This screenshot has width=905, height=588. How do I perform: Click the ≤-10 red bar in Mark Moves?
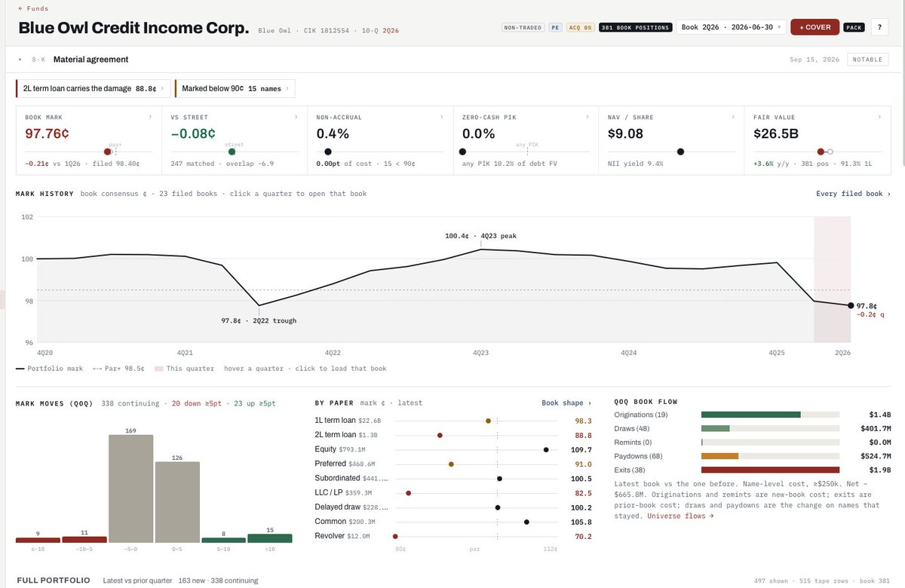(38, 540)
